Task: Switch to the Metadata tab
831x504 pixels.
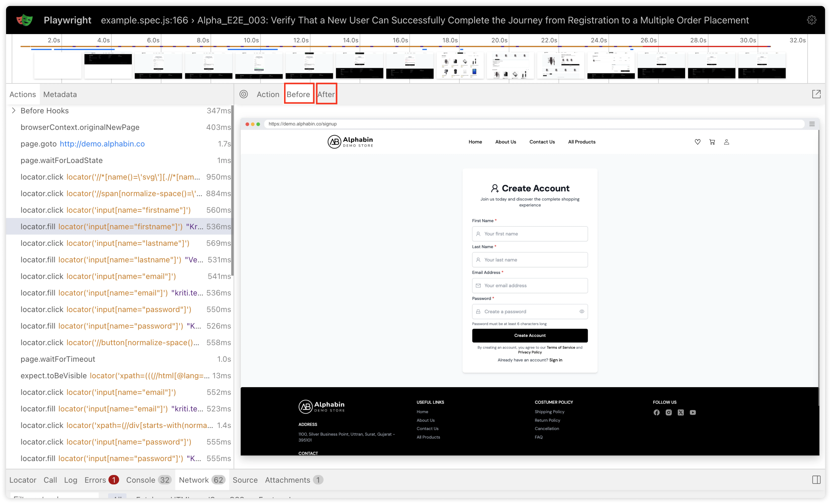Action: tap(60, 94)
